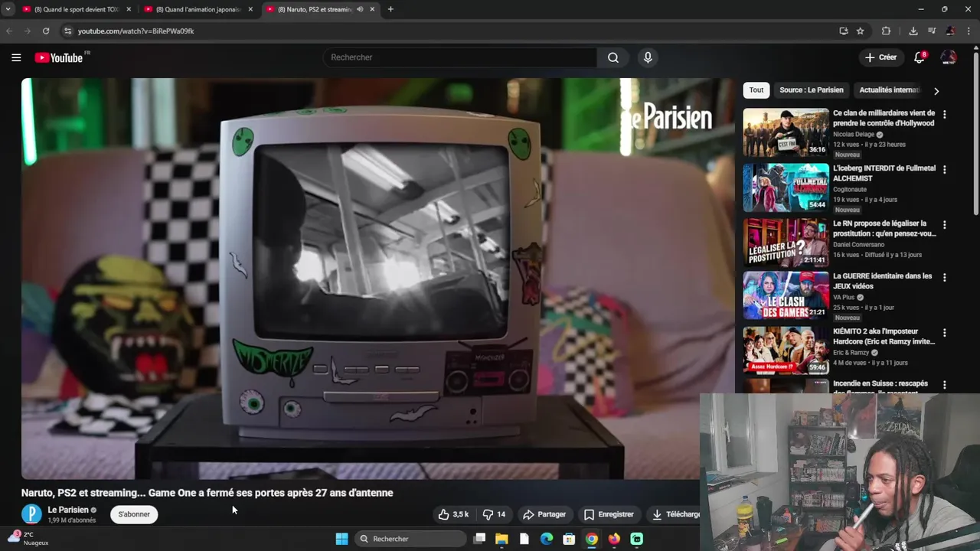
Task: Click the Créer button
Action: (x=880, y=57)
